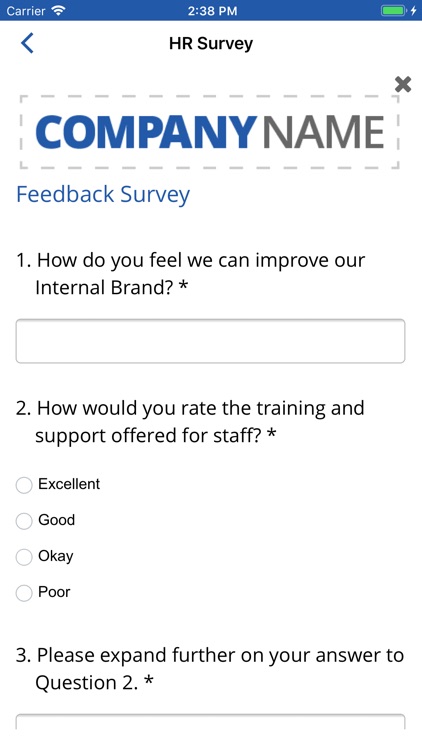Tap the Carrier label in status bar
Image resolution: width=422 pixels, height=750 pixels.
pos(26,11)
